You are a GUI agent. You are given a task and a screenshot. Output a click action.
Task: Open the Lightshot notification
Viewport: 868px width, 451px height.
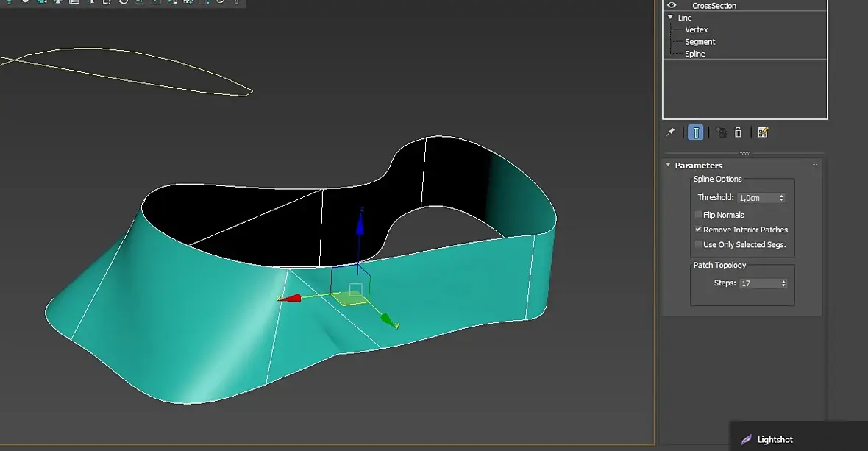tap(775, 439)
